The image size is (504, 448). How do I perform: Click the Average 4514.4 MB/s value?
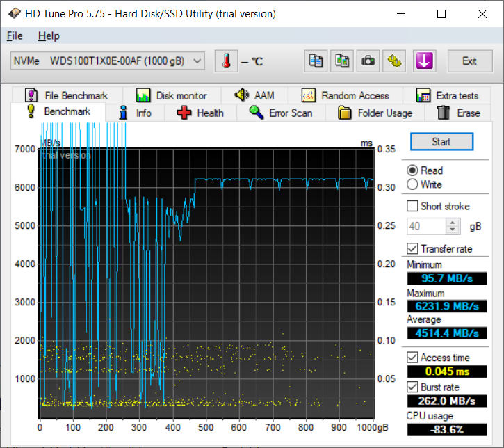click(x=447, y=333)
